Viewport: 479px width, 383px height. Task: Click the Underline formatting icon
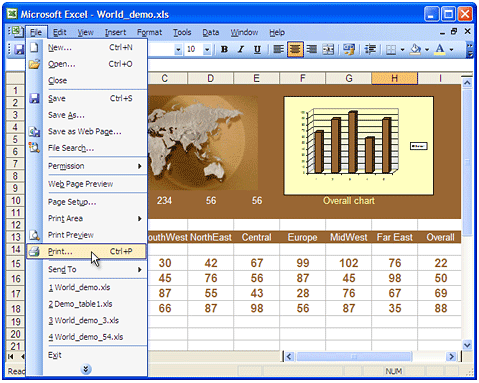click(x=257, y=50)
